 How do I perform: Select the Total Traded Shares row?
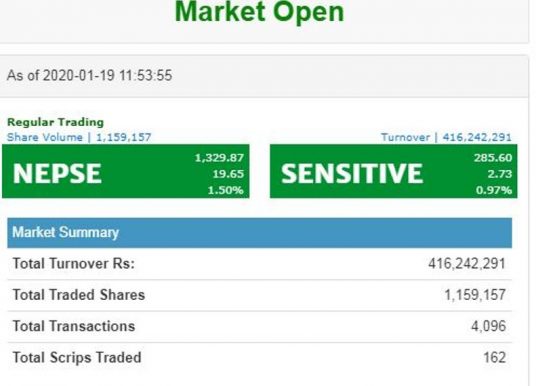(259, 295)
